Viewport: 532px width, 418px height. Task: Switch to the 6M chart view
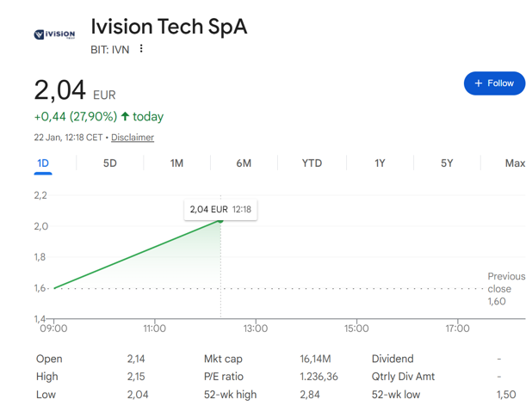(244, 163)
